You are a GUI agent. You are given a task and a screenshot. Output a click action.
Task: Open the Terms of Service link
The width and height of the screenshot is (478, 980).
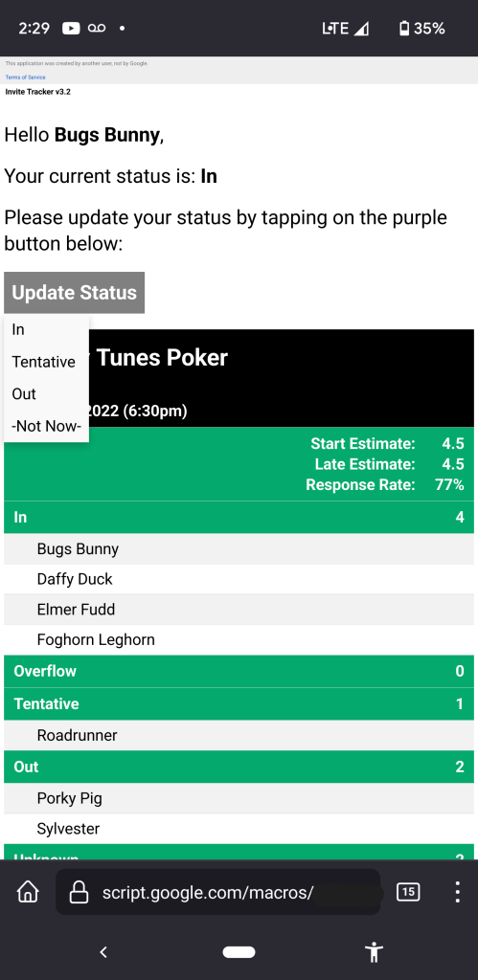point(26,78)
